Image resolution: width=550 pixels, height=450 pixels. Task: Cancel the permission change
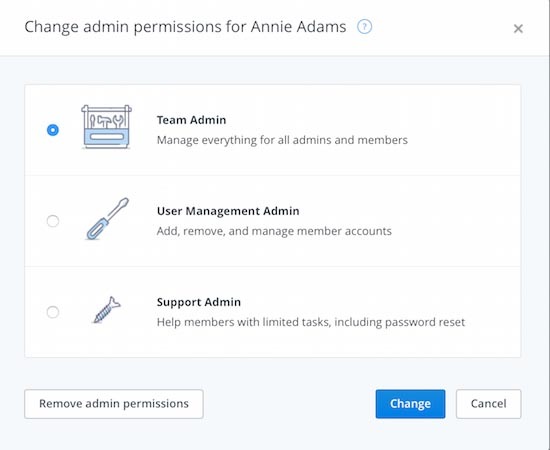pos(489,404)
